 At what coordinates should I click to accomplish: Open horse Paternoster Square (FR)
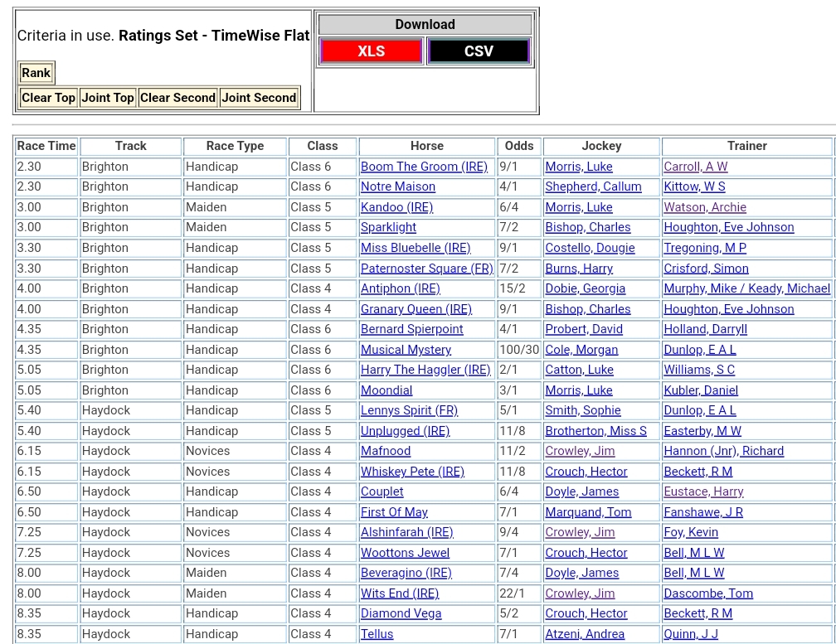tap(426, 269)
